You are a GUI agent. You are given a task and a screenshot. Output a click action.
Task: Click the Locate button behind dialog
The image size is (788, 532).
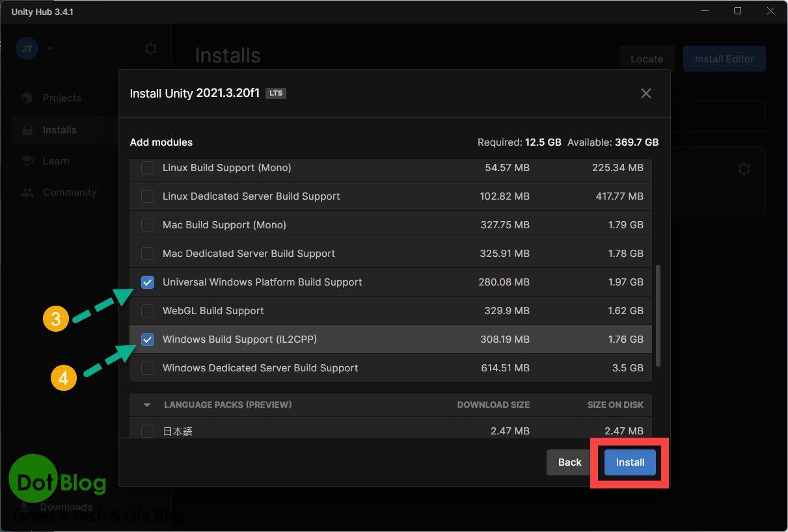[647, 59]
